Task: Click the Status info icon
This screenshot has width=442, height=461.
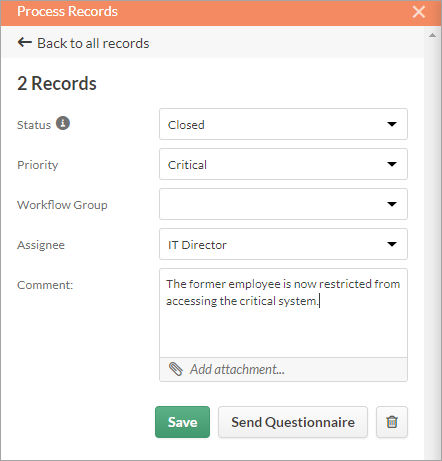Action: [63, 123]
